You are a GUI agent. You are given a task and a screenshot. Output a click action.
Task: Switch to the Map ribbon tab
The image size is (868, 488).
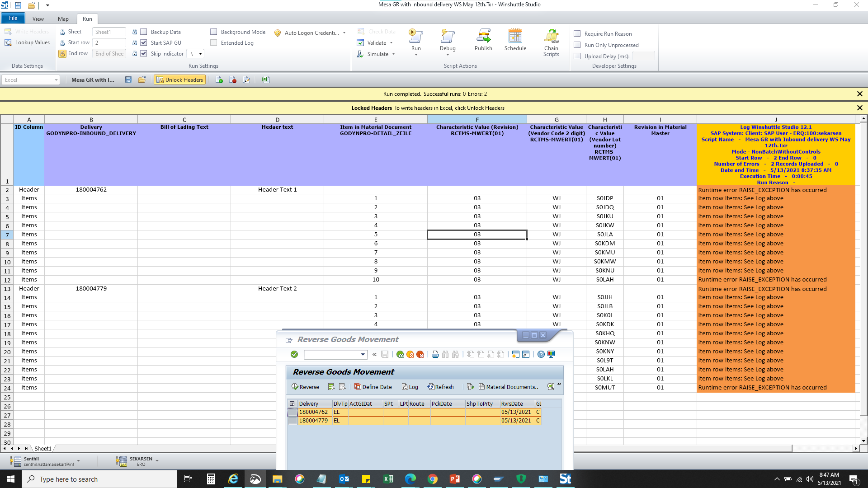pos(63,19)
